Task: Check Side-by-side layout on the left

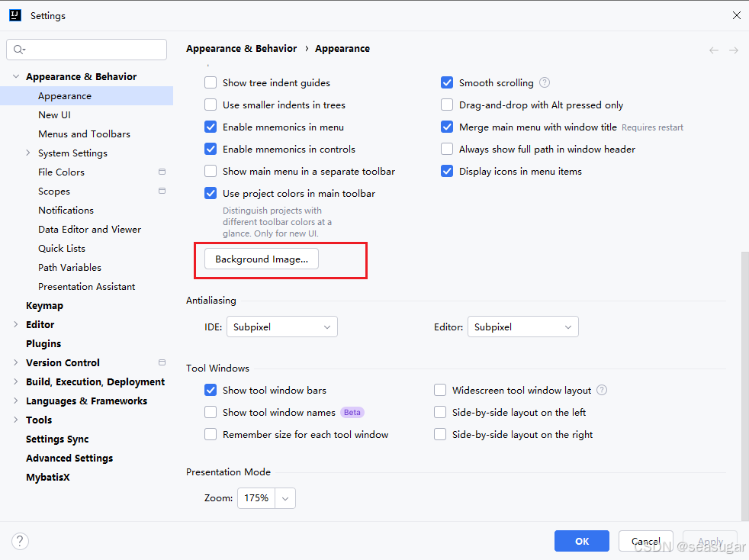Action: (x=440, y=412)
